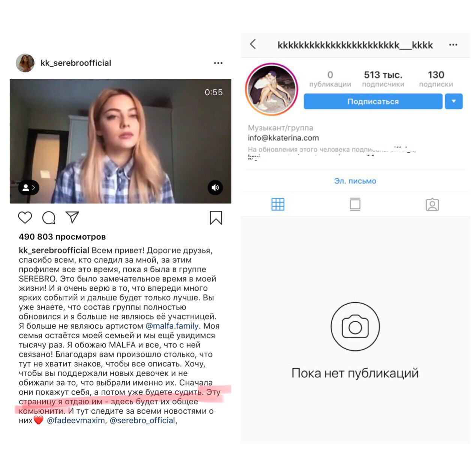Open post options three-dot menu
The width and height of the screenshot is (476, 476).
pyautogui.click(x=218, y=63)
